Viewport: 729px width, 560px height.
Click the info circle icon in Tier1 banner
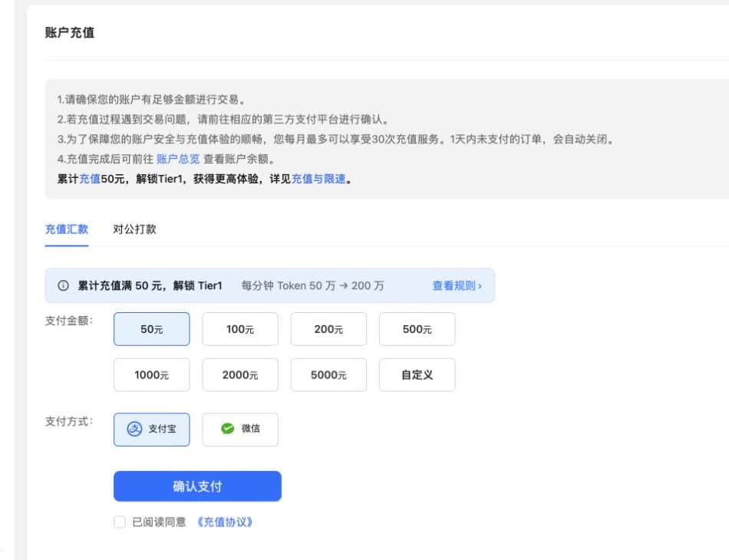pos(63,285)
